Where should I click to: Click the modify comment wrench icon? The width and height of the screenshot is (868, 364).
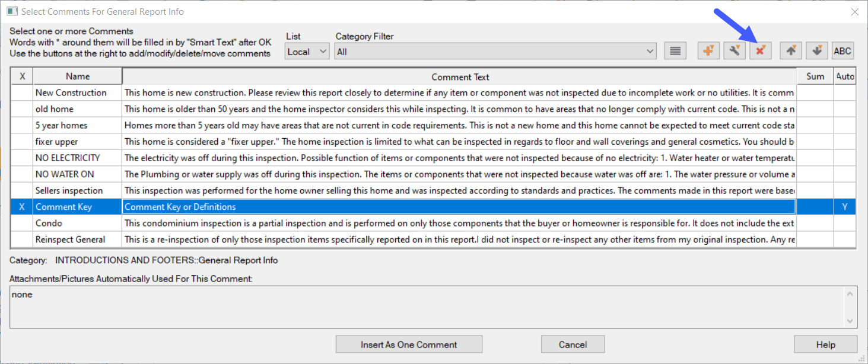tap(734, 51)
